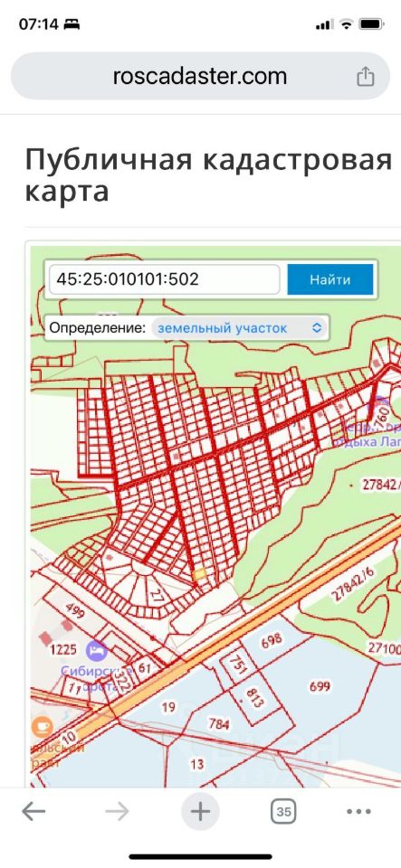
Task: Tap the purple hotel bed map marker
Action: click(x=98, y=649)
